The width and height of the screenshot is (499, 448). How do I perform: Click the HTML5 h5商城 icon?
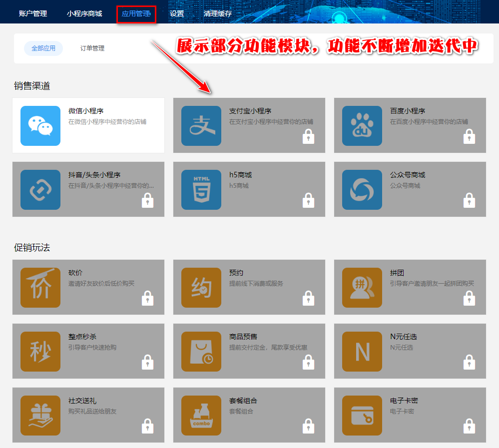pyautogui.click(x=201, y=190)
